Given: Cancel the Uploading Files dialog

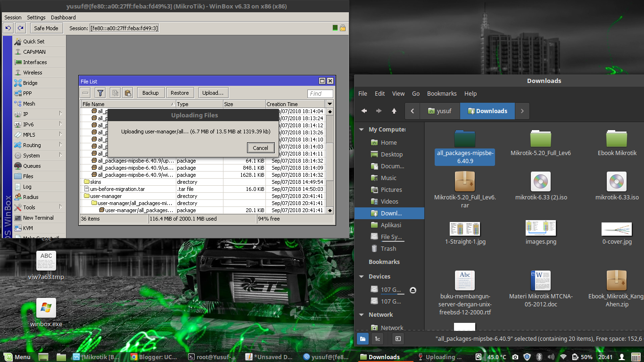Looking at the screenshot, I should tap(260, 148).
